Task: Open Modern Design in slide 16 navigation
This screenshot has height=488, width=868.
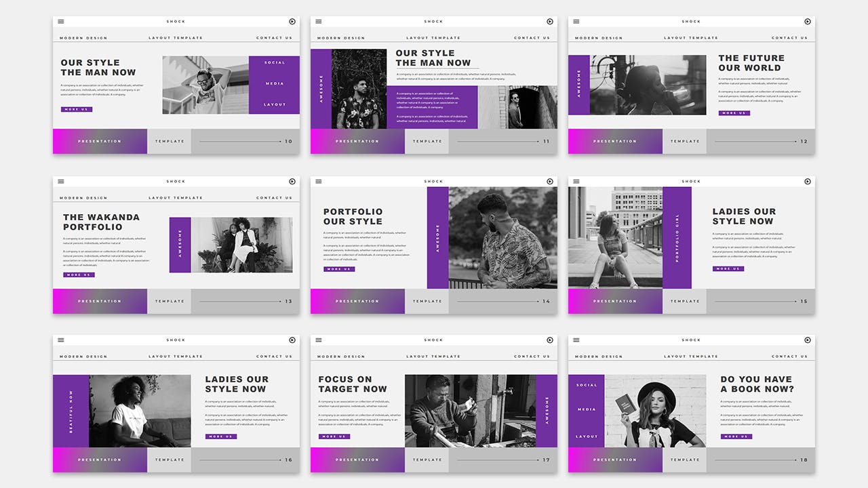Action: coord(83,357)
